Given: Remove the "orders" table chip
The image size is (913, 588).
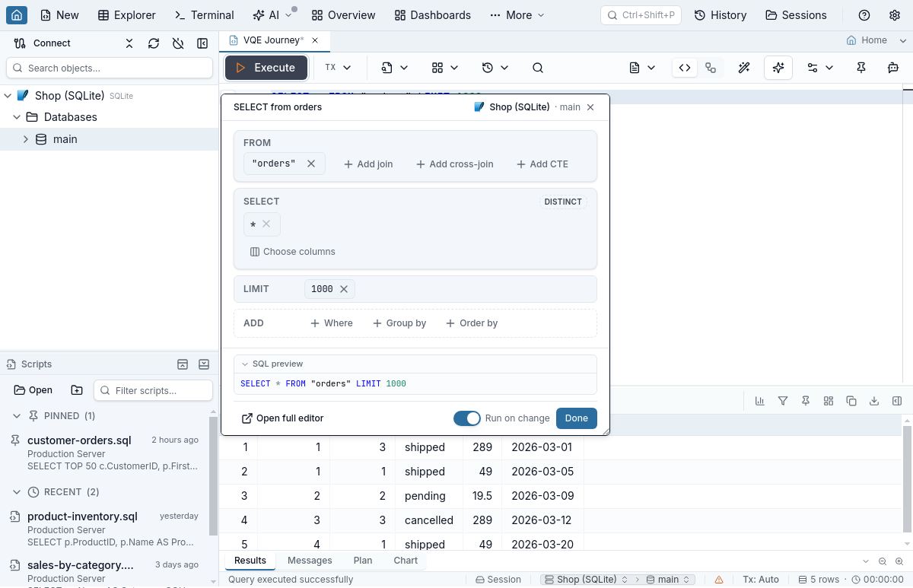Looking at the screenshot, I should coord(311,164).
